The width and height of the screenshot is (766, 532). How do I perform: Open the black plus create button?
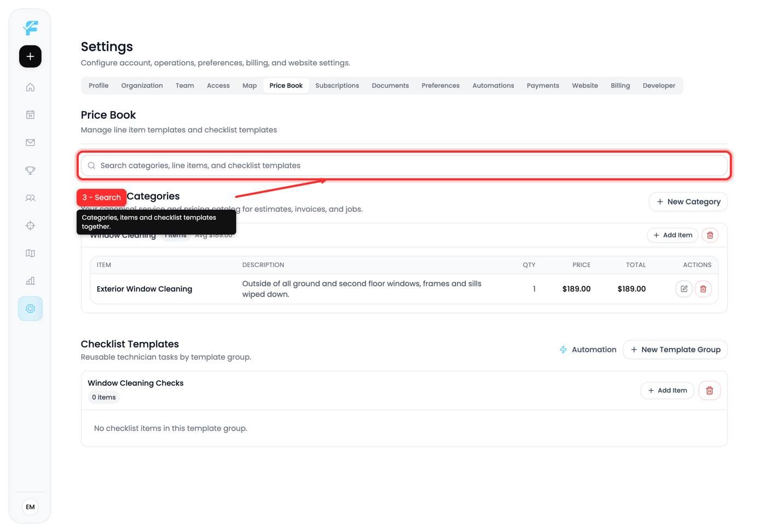tap(30, 56)
